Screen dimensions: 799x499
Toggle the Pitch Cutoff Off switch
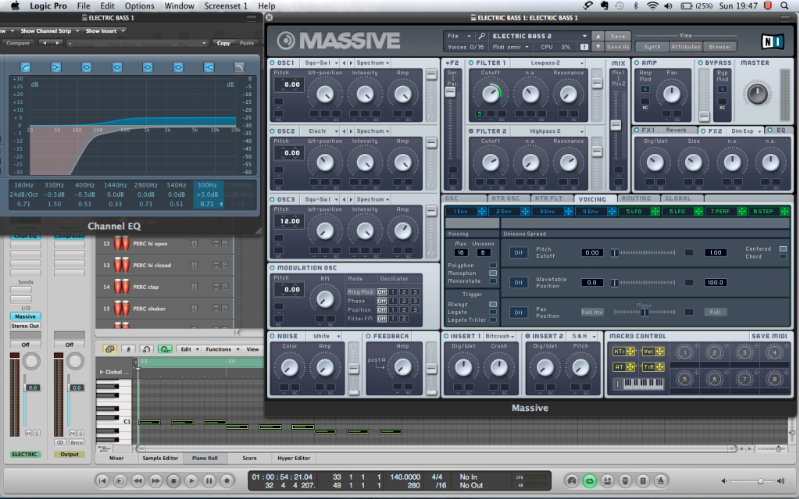pyautogui.click(x=518, y=252)
